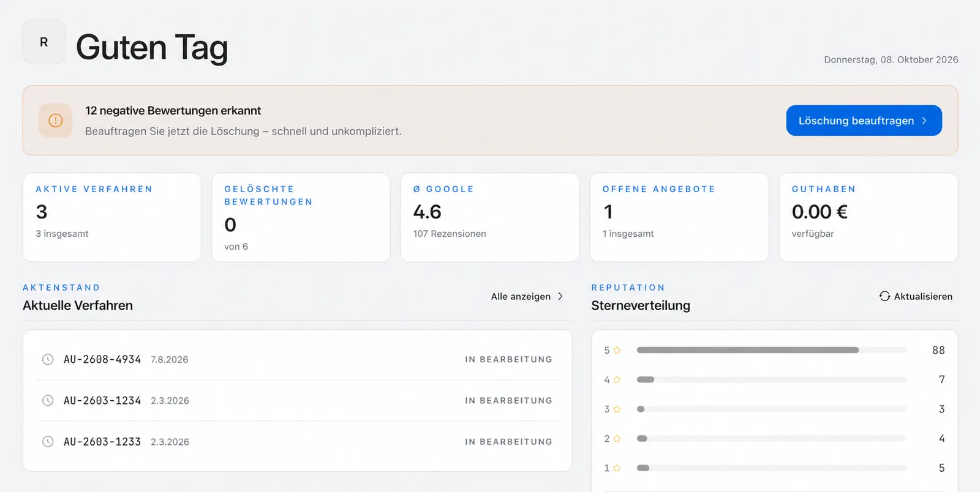This screenshot has height=492, width=980.
Task: Open the Gelöschte Bewertungen card
Action: (301, 217)
